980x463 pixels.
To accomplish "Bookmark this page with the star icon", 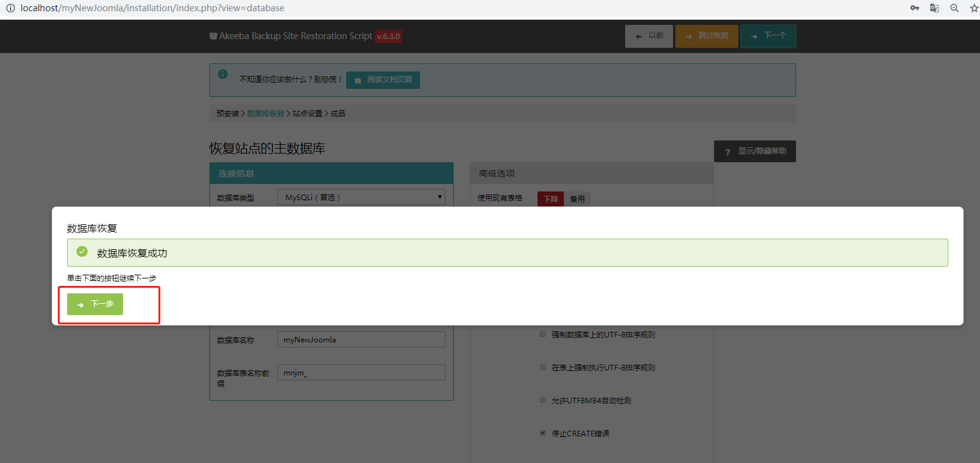I will click(x=974, y=8).
